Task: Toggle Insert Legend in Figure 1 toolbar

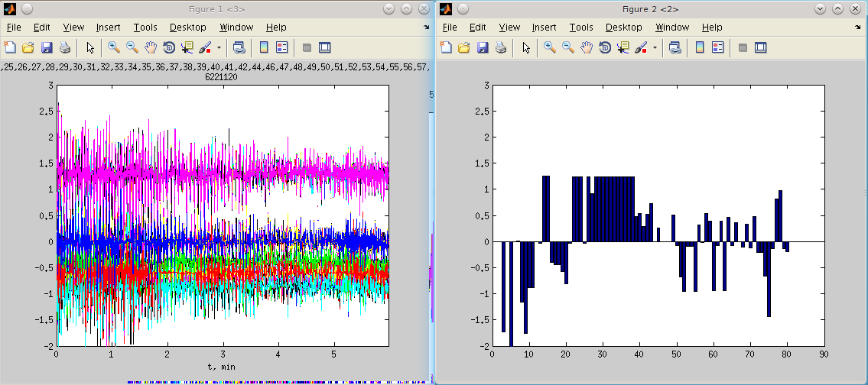Action: tap(281, 47)
